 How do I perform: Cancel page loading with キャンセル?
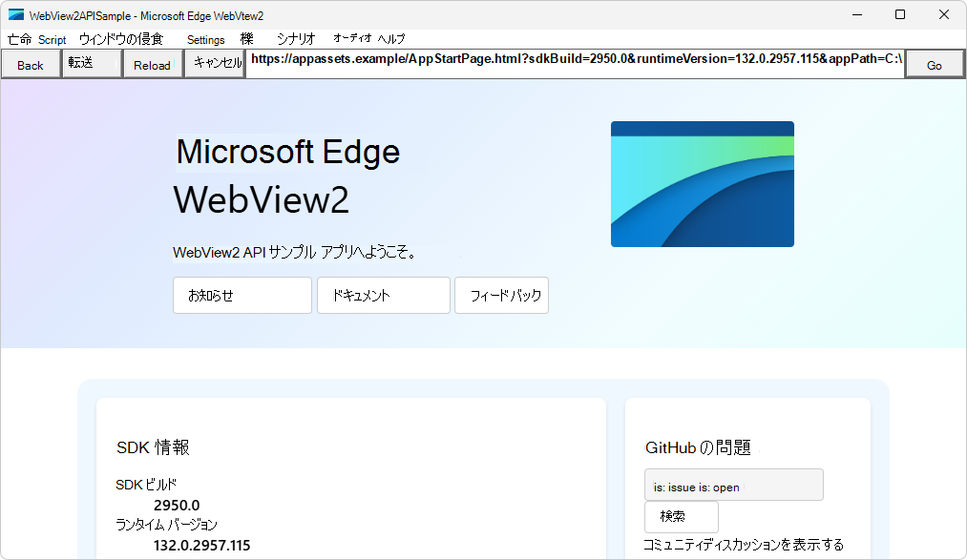215,63
